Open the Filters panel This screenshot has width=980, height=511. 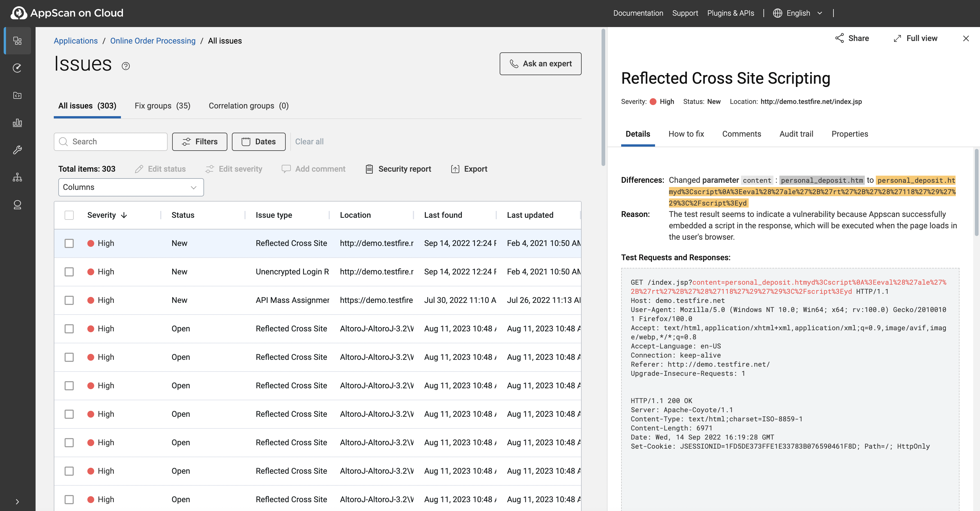click(199, 141)
